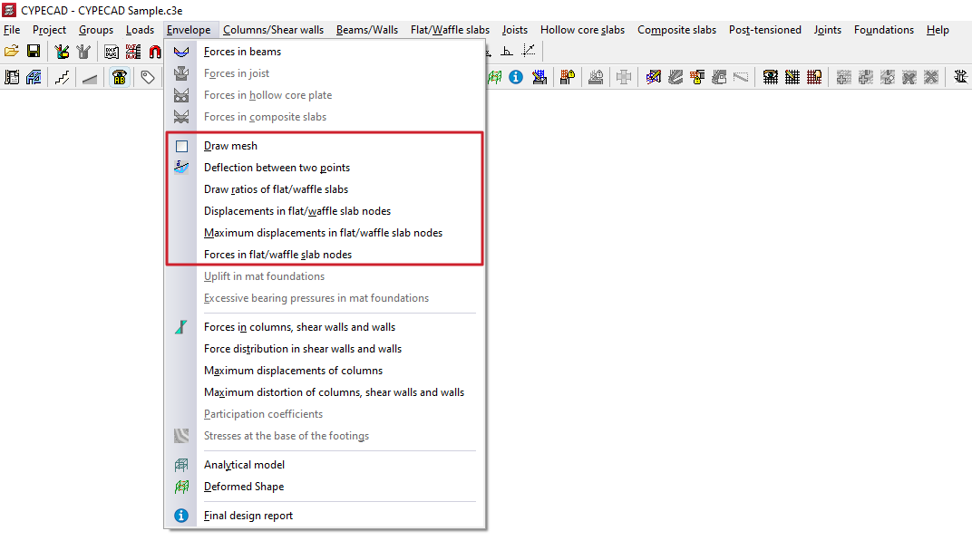Image resolution: width=972 pixels, height=560 pixels.
Task: Click the pencil over black grid icon
Action: point(792,77)
